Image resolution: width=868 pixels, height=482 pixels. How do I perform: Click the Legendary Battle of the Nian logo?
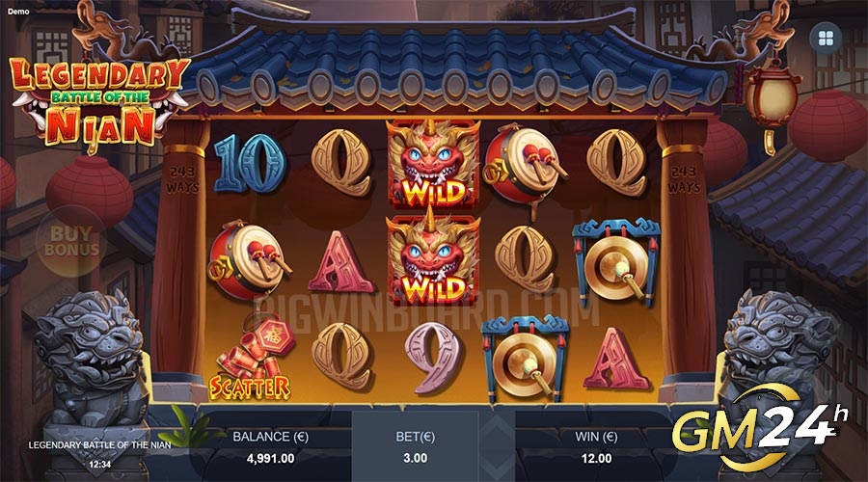[100, 101]
